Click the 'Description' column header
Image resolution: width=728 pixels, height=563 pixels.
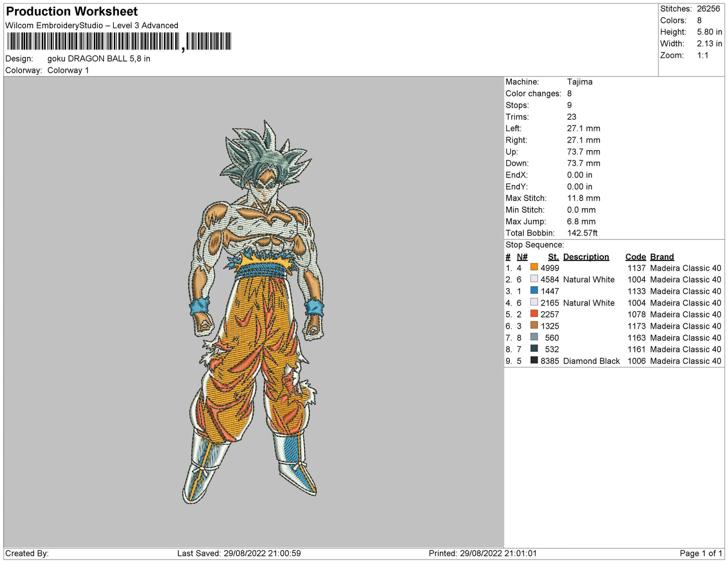(586, 257)
